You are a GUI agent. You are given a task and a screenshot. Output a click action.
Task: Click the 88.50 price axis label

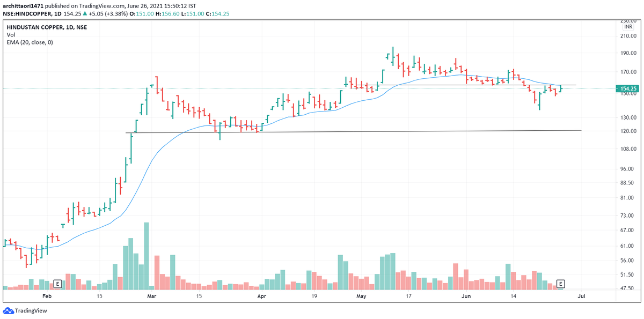pyautogui.click(x=627, y=183)
